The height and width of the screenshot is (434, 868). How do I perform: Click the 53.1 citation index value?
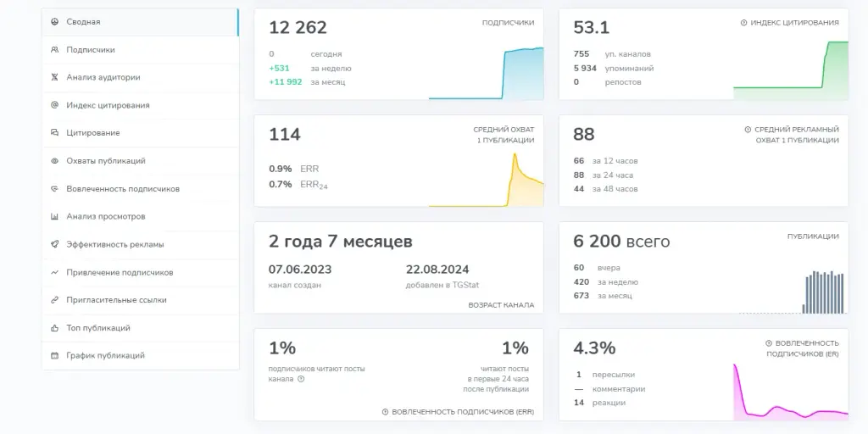pos(591,28)
